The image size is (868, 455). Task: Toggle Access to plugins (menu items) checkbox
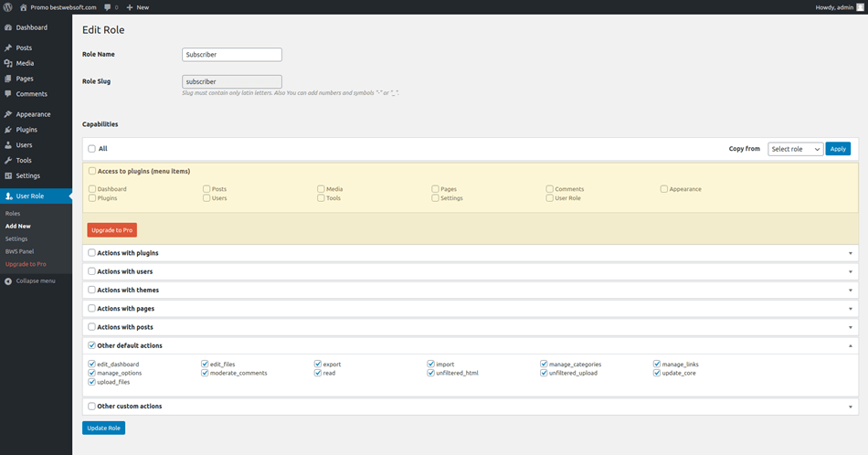click(92, 171)
